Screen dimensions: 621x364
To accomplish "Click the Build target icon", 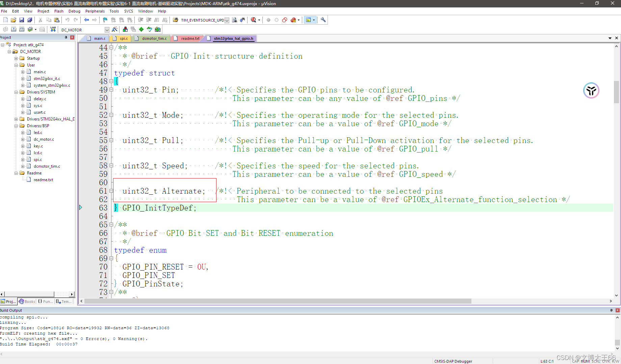I will click(14, 29).
